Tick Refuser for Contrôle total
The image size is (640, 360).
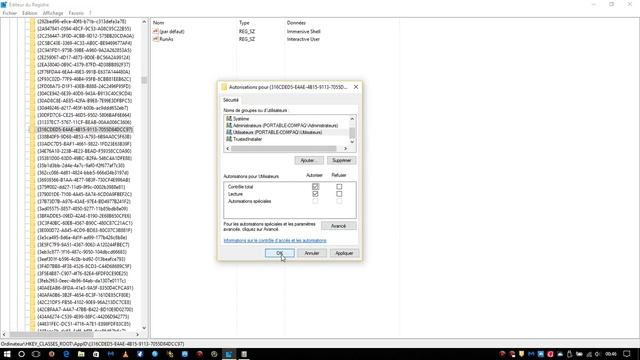click(339, 187)
